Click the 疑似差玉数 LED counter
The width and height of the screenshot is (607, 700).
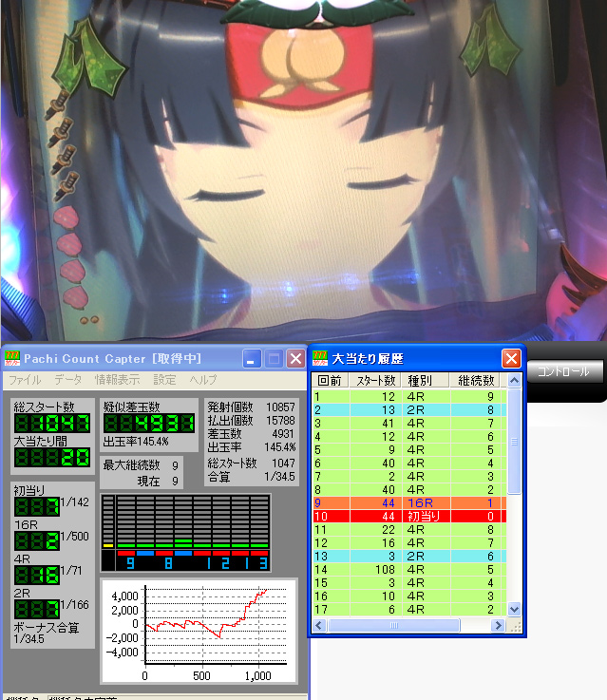coord(149,424)
